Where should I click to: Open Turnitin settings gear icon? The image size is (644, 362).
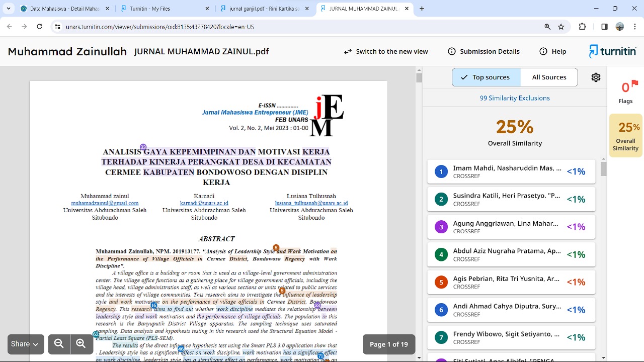(596, 77)
